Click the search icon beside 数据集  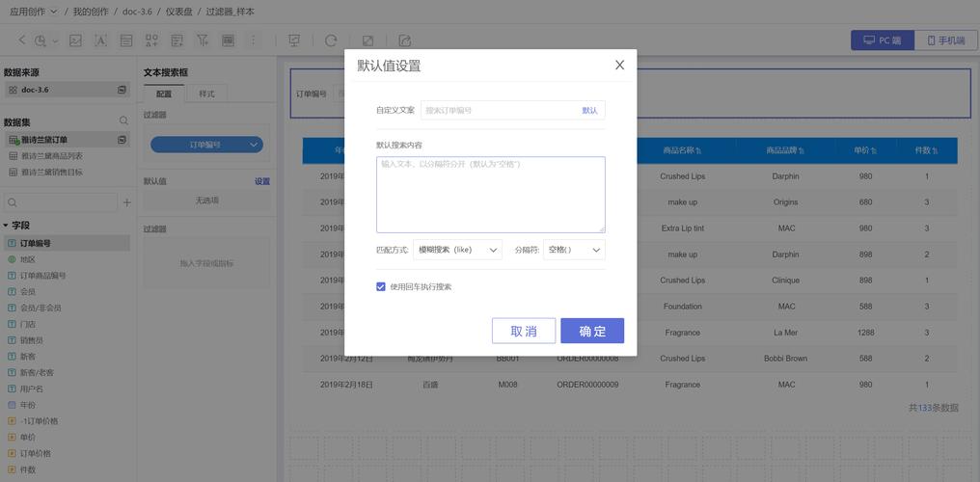click(123, 121)
